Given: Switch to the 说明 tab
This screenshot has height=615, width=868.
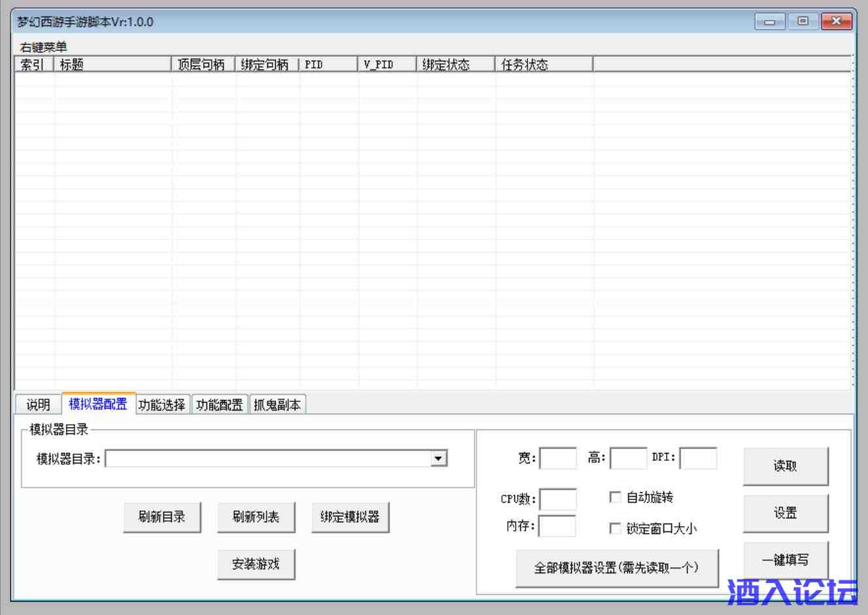Looking at the screenshot, I should click(38, 405).
